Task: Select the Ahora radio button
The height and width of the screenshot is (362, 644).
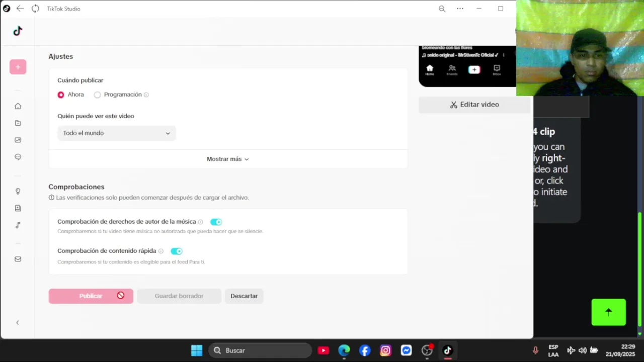Action: tap(61, 95)
